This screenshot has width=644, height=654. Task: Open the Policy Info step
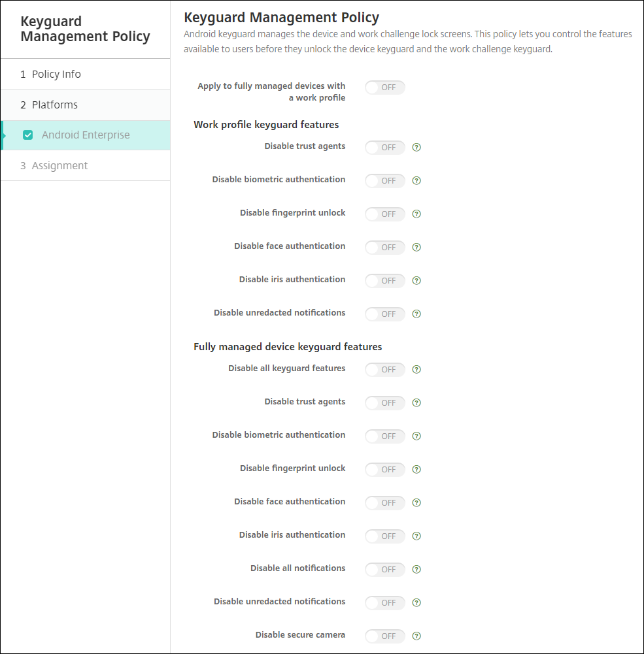pos(56,74)
